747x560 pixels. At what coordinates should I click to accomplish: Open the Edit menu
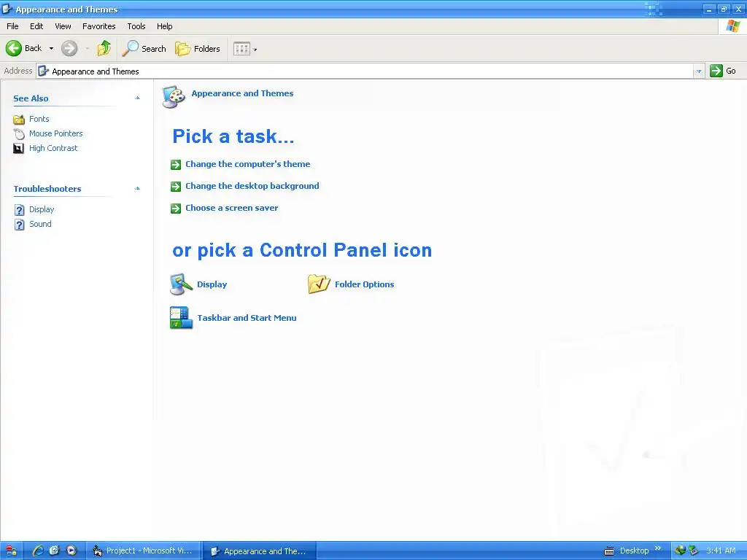(x=36, y=27)
